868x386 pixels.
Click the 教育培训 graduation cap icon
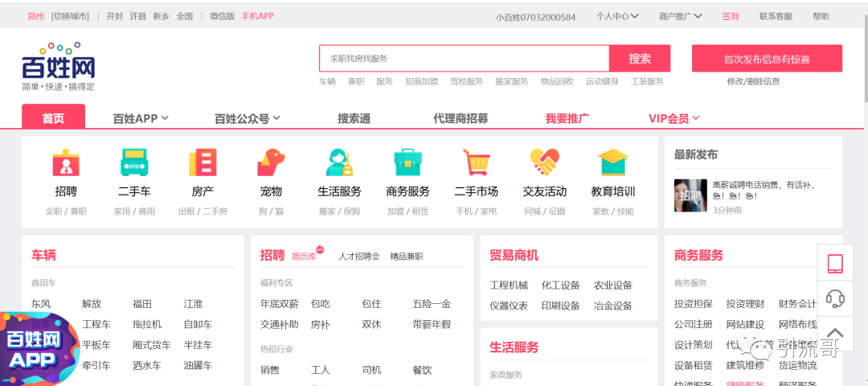click(x=612, y=163)
